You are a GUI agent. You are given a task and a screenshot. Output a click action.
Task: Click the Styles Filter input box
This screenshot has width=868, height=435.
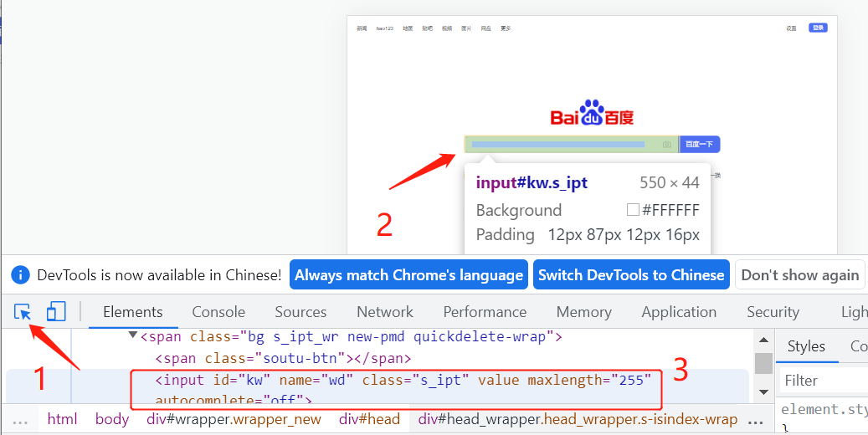[x=824, y=381]
